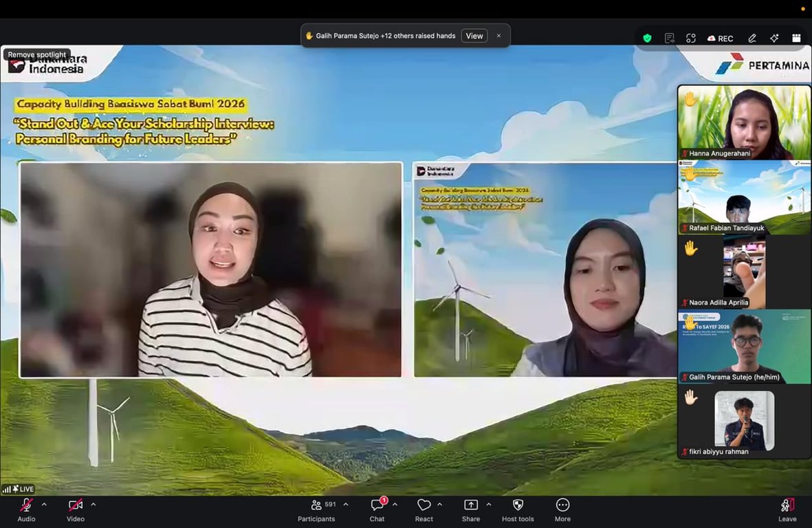Open meeting notes icon in top bar
Viewport: 812px width, 528px height.
(670, 38)
